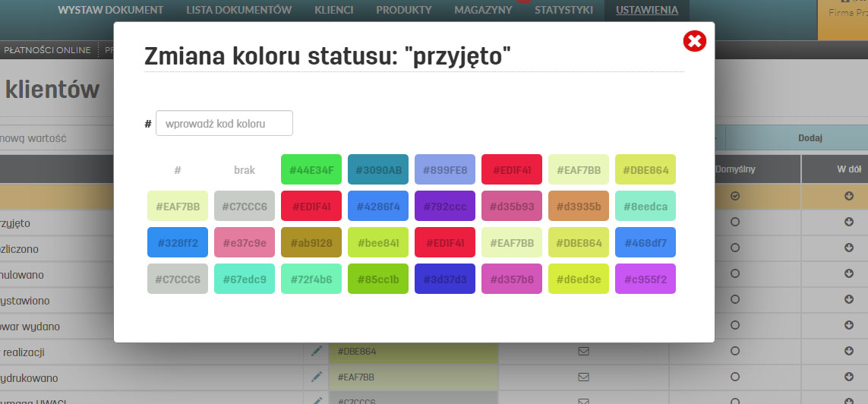Image resolution: width=868 pixels, height=404 pixels.
Task: Close the color change dialog with red X
Action: tap(694, 41)
